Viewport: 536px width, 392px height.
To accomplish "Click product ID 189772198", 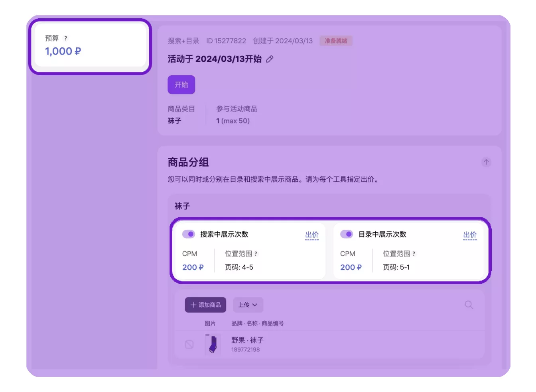I will [x=245, y=349].
